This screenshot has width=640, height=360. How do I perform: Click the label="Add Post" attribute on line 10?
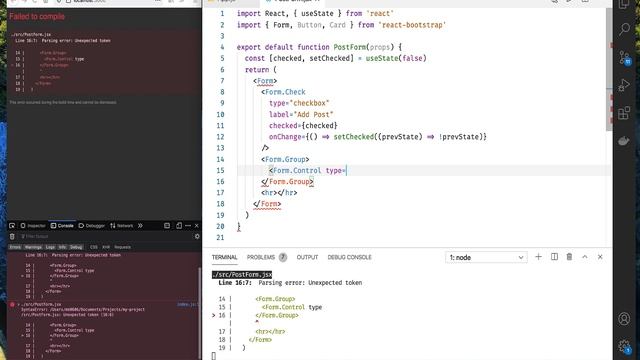(301, 115)
